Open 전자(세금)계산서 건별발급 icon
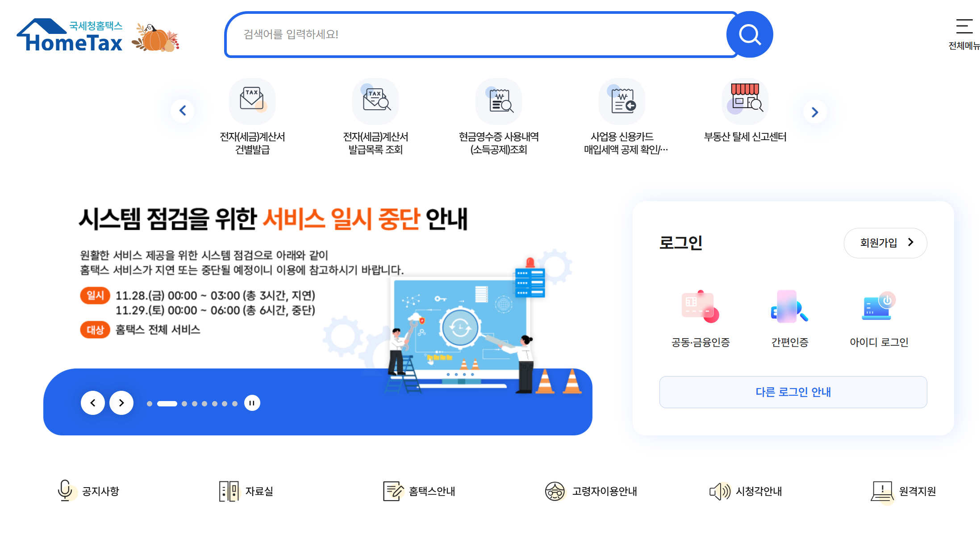The width and height of the screenshot is (980, 534). pos(252,101)
